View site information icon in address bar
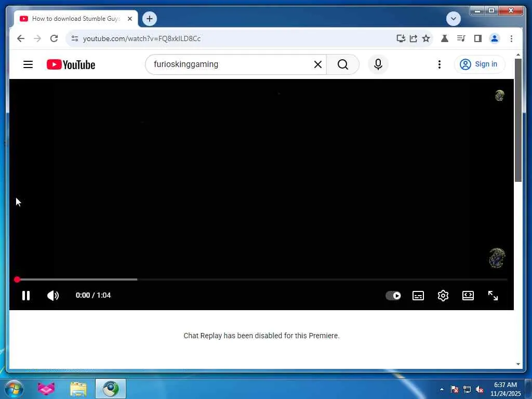 pyautogui.click(x=75, y=38)
